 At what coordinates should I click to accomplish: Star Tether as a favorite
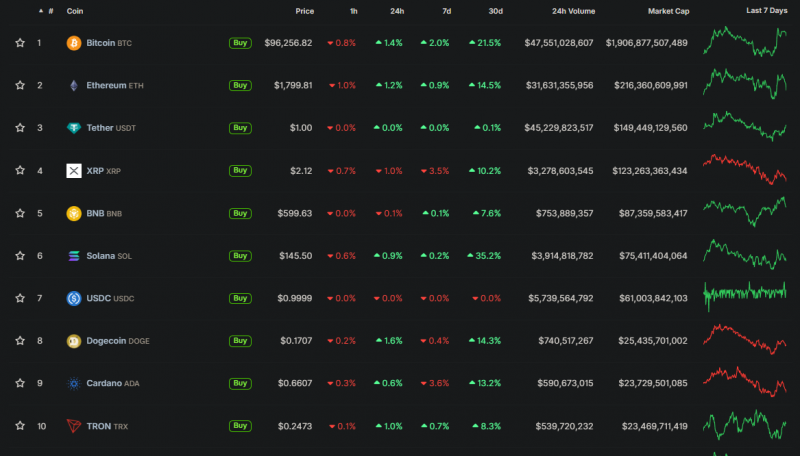(20, 128)
